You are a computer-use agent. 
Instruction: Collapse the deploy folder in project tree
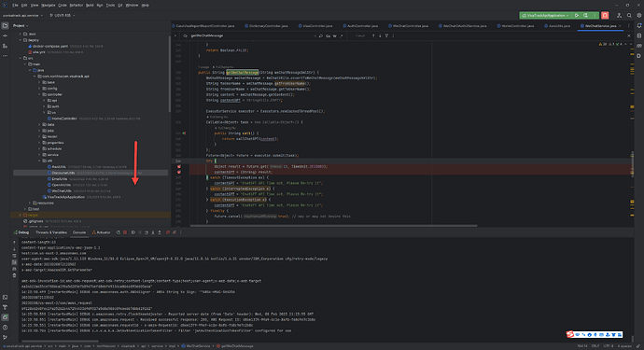coord(21,40)
